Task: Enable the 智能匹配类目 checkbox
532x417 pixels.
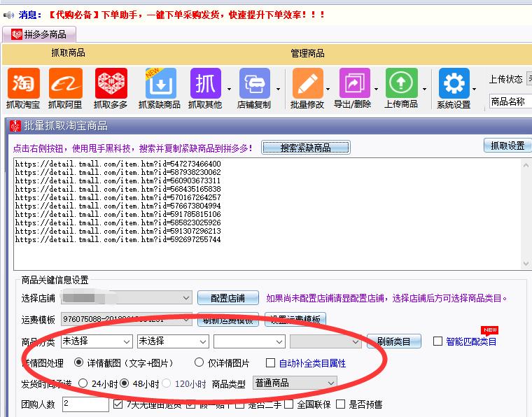Action: [x=437, y=341]
